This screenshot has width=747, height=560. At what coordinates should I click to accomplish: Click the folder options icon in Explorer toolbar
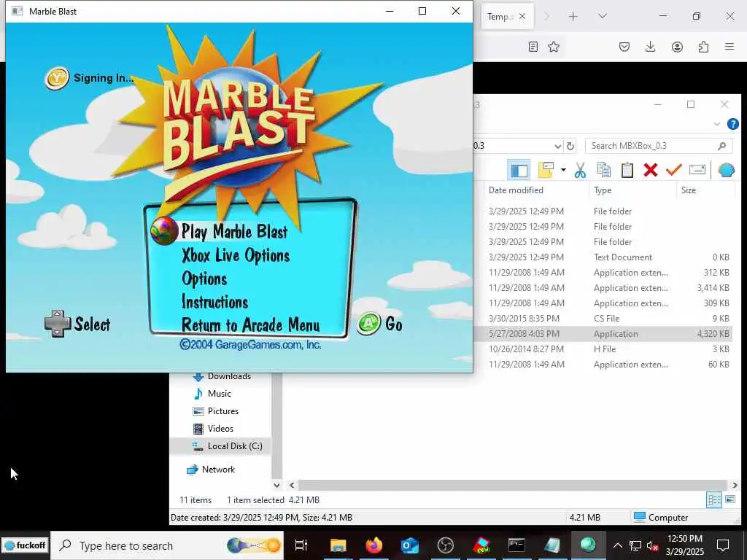(x=546, y=170)
